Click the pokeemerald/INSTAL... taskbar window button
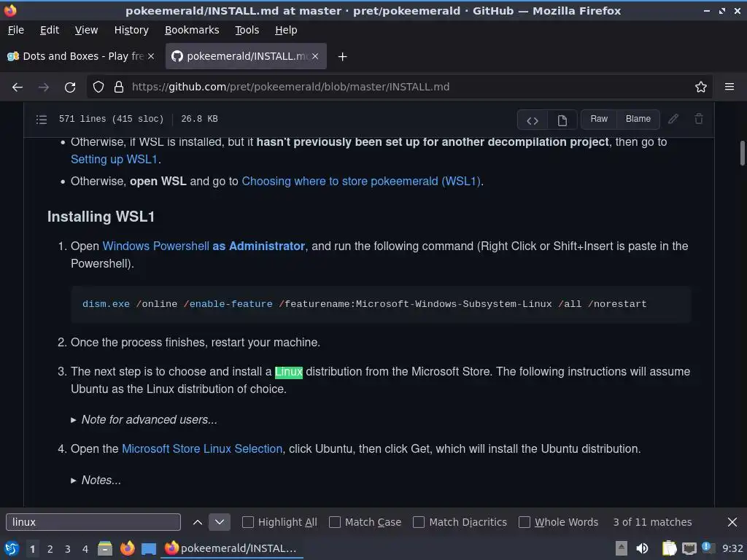Image resolution: width=747 pixels, height=560 pixels. pos(232,548)
